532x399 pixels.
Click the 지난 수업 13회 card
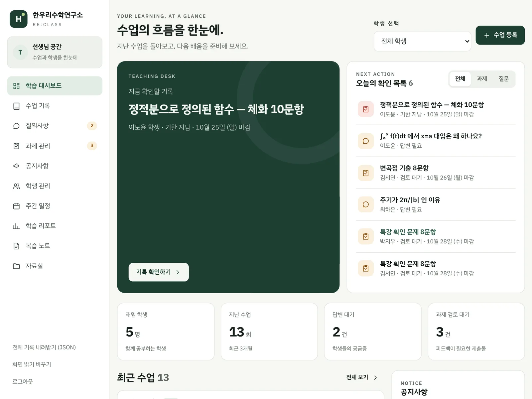tap(269, 332)
